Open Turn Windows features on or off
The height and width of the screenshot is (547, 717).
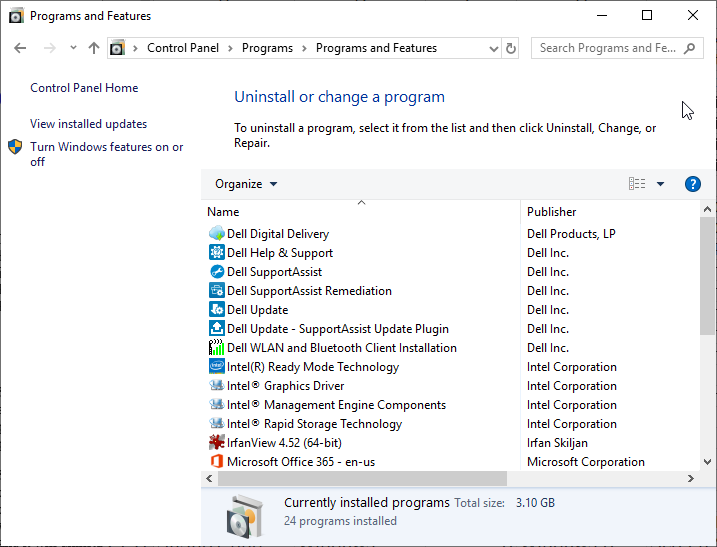click(107, 154)
